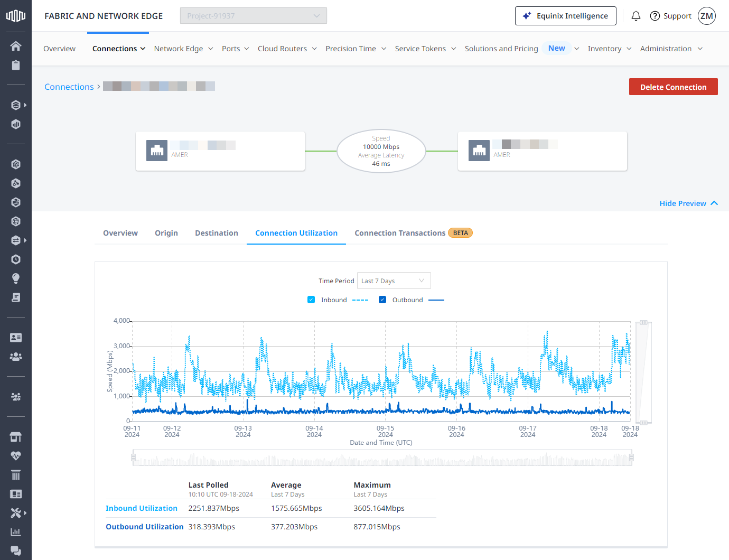Open the newspaper sidebar icon
The image size is (729, 560).
click(16, 494)
